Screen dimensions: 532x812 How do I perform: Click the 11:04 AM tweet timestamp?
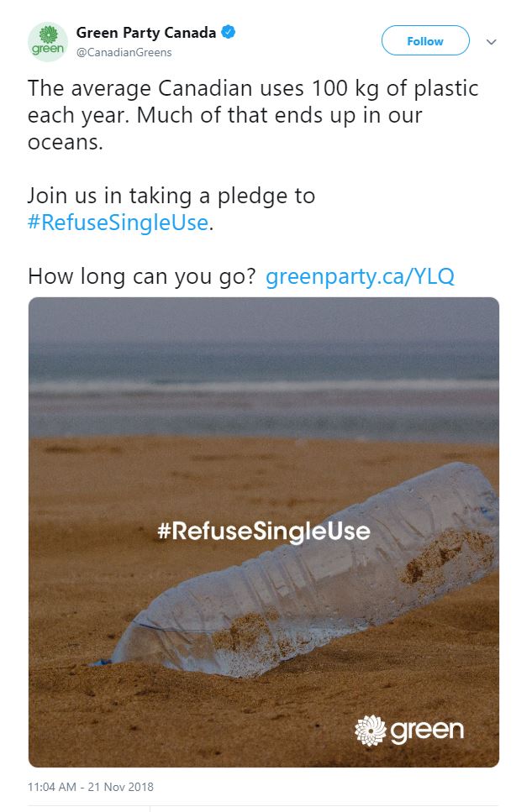pyautogui.click(x=55, y=787)
